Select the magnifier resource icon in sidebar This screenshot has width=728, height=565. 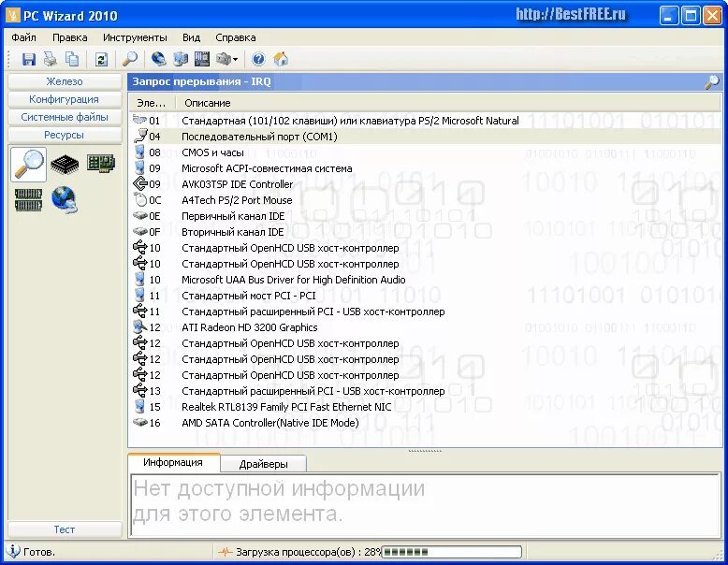click(x=28, y=165)
